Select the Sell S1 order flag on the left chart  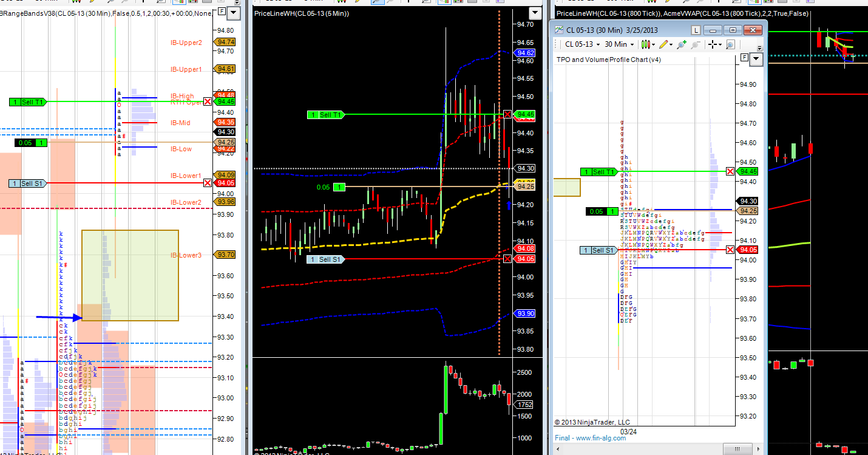(27, 183)
